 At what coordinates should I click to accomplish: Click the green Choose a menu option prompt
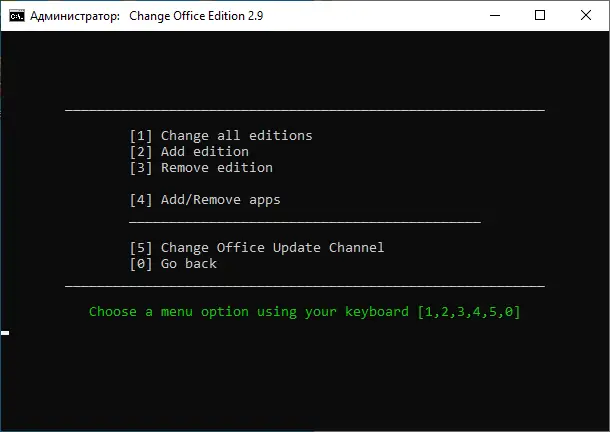[x=250, y=311]
